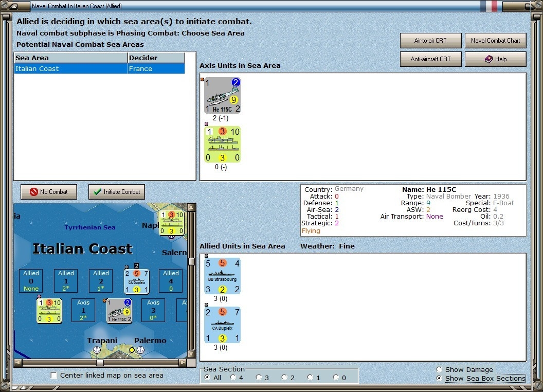Select the He 115C counter in Axis Units panel
Screen dimensions: 543x392
tap(222, 95)
